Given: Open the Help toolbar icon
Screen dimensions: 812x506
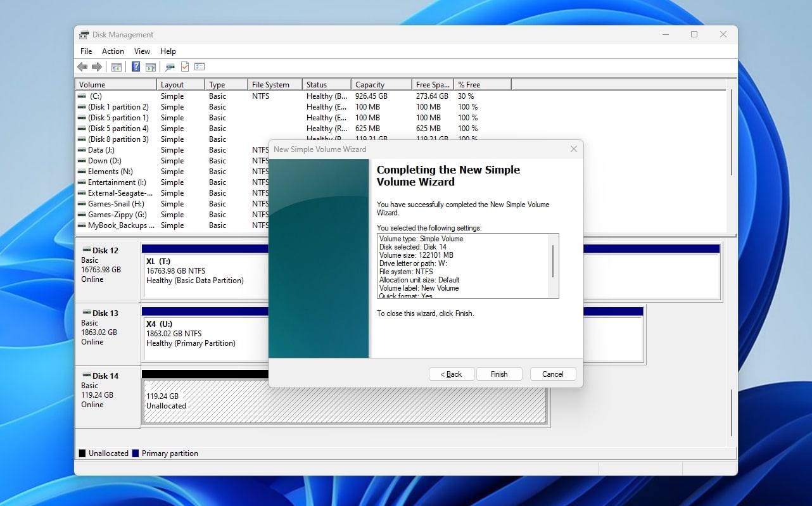Looking at the screenshot, I should tap(136, 66).
